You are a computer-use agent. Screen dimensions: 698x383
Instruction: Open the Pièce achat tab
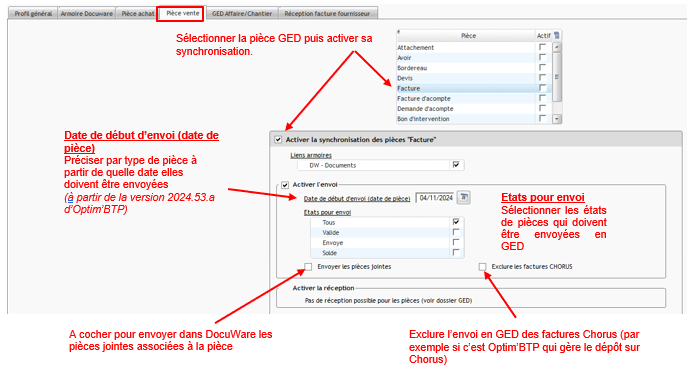(138, 14)
